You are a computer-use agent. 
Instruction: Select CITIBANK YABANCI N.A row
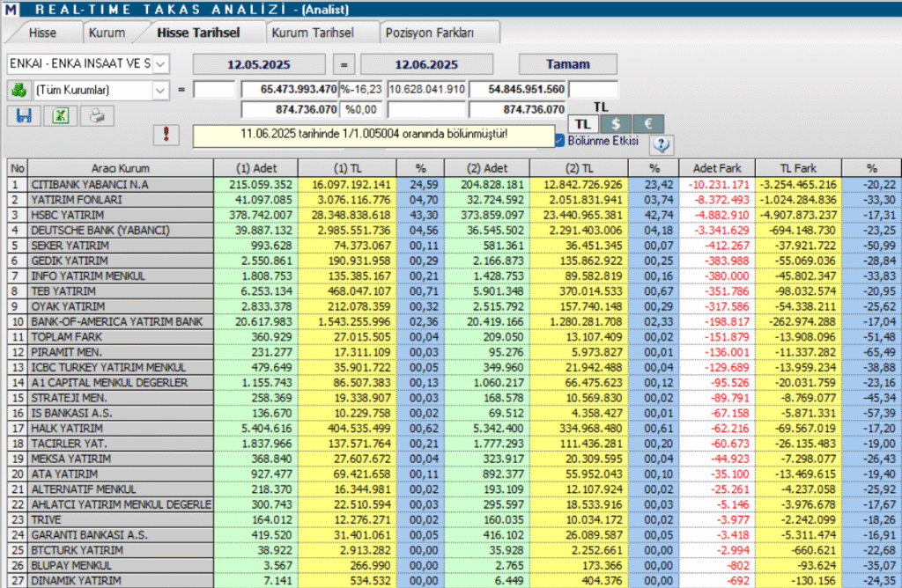455,185
